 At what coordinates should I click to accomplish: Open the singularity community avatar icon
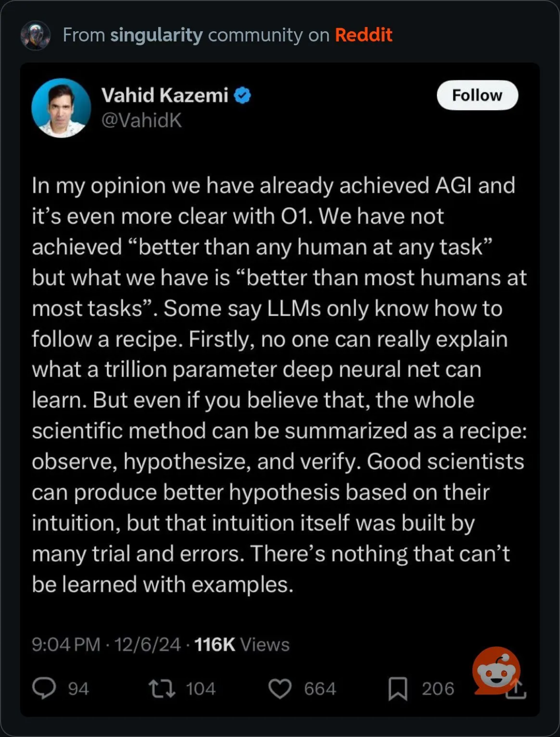[x=35, y=35]
